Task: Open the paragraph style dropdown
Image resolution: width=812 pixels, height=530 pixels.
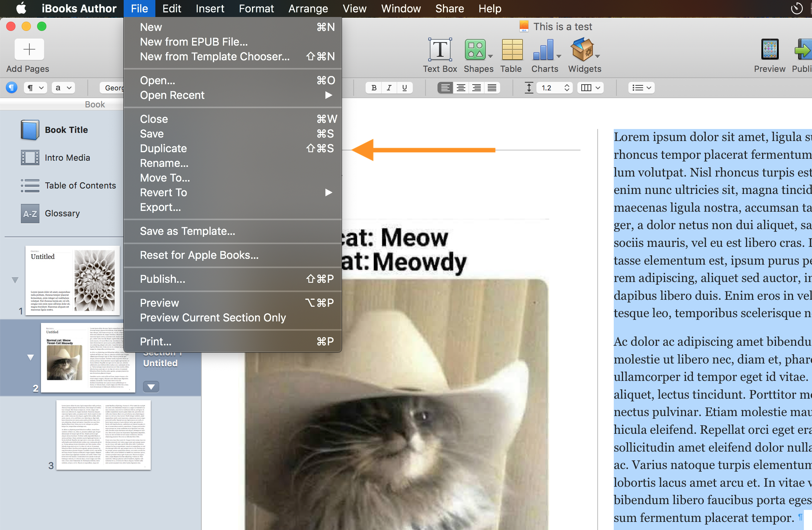Action: point(35,88)
